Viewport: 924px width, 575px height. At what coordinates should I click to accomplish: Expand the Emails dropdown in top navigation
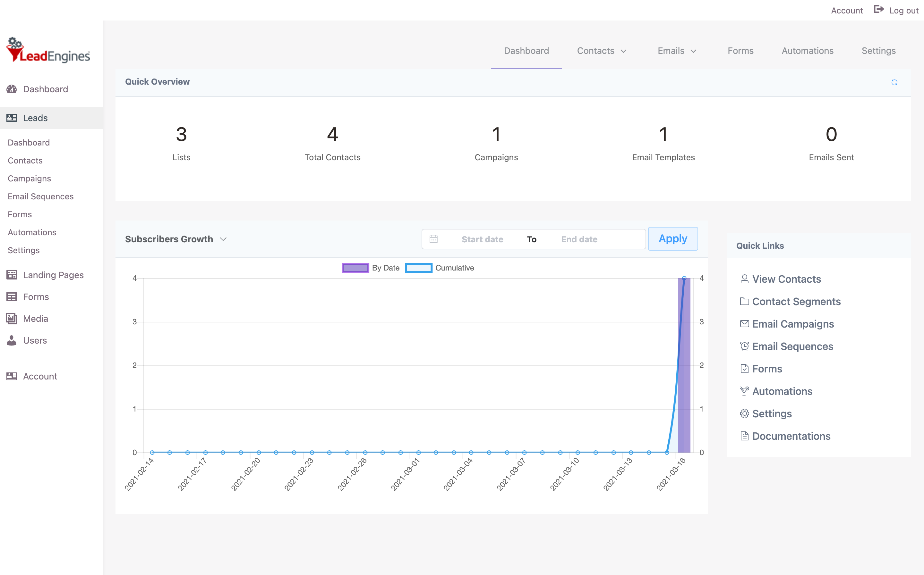pos(677,51)
